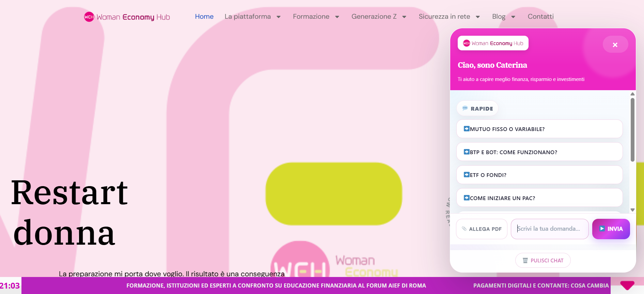The image size is (644, 294).
Task: Click the 'Ciao, sono Caterina' chat title
Action: (492, 65)
